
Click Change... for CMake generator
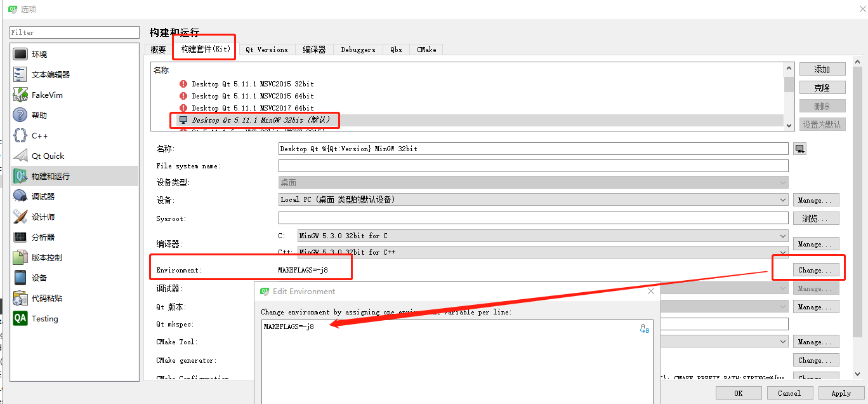click(x=816, y=360)
